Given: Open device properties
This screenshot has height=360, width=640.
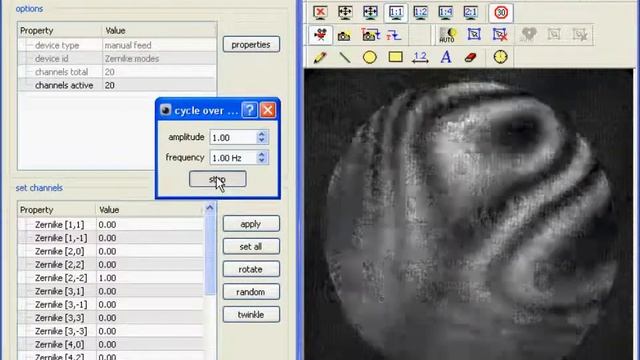Looking at the screenshot, I should [251, 44].
